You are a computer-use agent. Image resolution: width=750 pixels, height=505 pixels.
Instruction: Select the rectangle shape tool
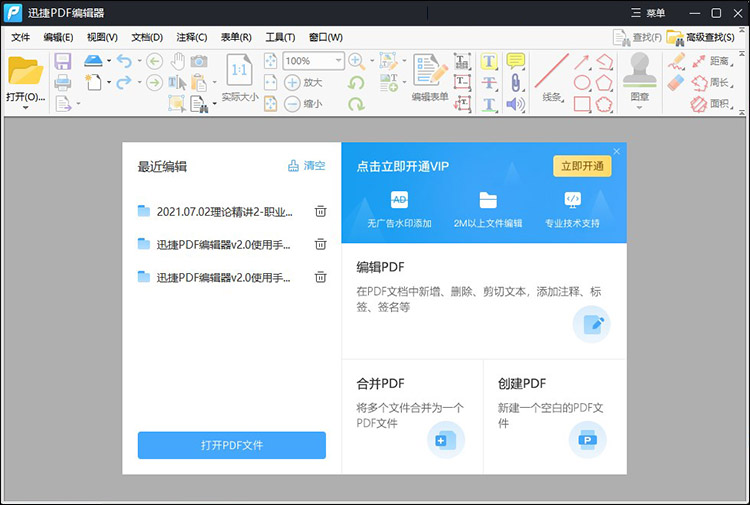(x=582, y=104)
